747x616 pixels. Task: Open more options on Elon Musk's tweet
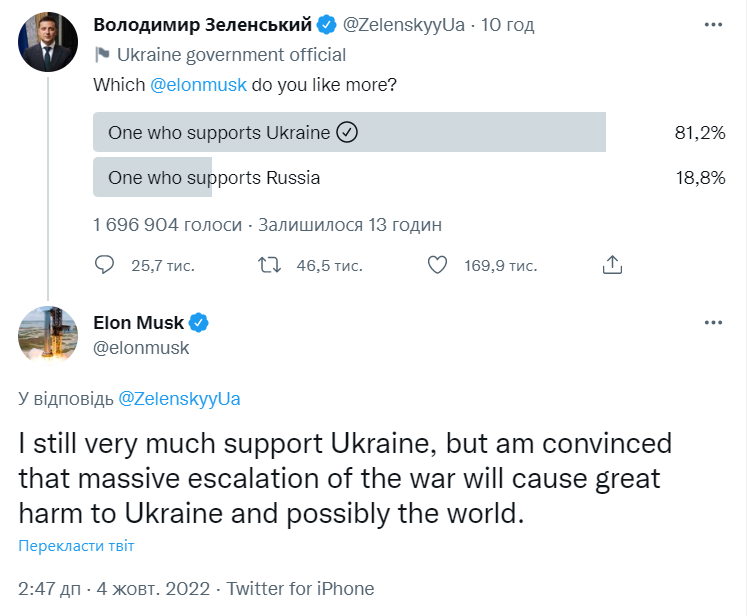(713, 323)
